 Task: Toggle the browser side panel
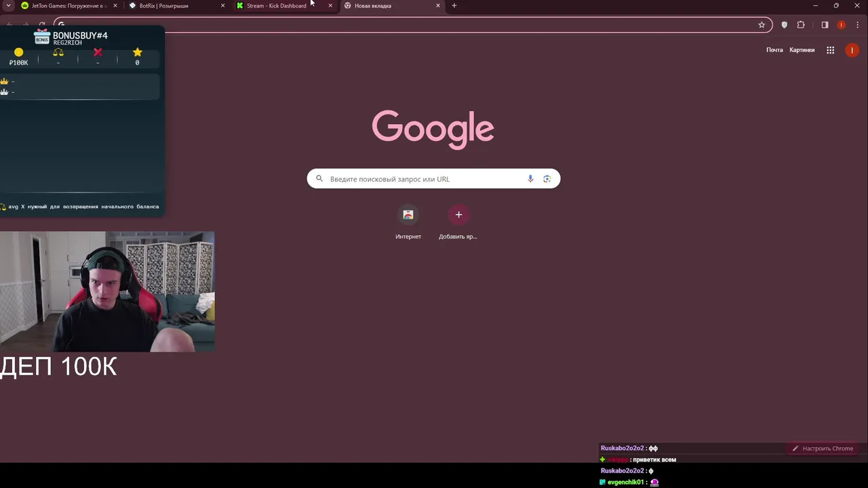(825, 25)
